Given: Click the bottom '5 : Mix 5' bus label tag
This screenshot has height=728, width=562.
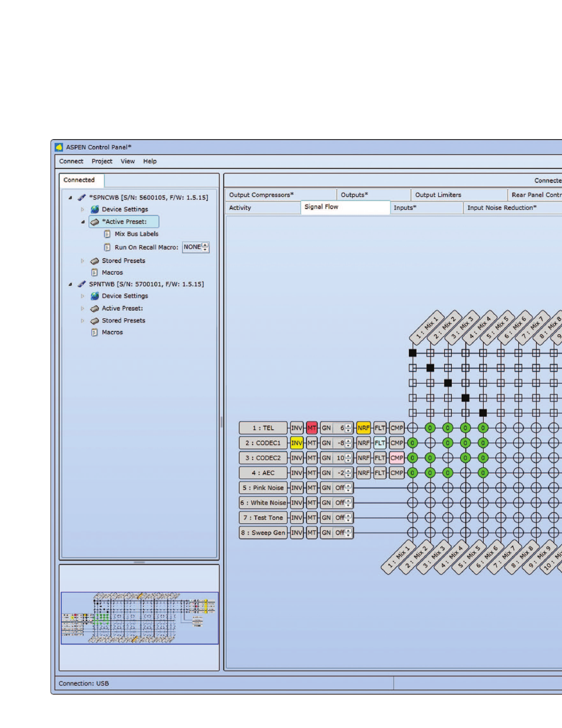Looking at the screenshot, I should [x=469, y=556].
